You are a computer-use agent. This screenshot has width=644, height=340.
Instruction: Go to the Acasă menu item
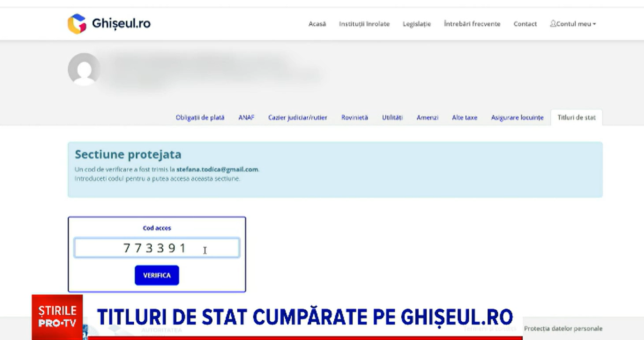(317, 24)
